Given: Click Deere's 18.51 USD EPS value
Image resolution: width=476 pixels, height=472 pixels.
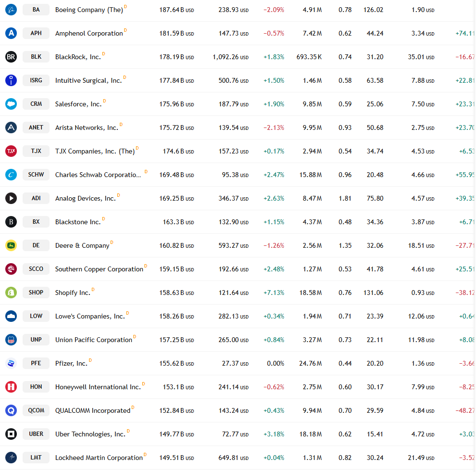Looking at the screenshot, I should 421,246.
